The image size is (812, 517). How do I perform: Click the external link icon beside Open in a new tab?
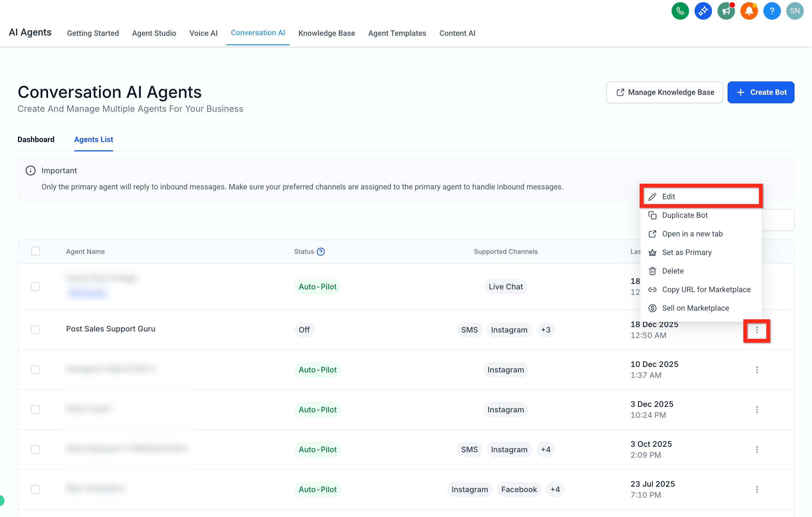652,234
